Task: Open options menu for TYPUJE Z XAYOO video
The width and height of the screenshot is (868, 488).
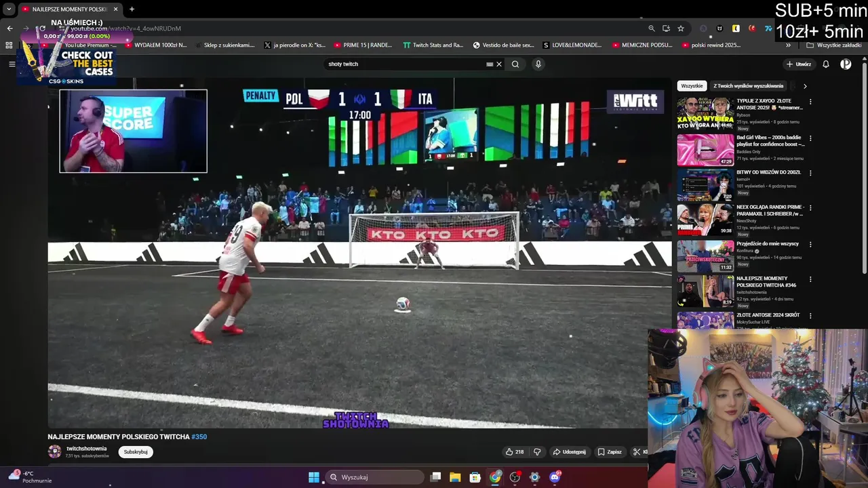Action: [x=810, y=102]
